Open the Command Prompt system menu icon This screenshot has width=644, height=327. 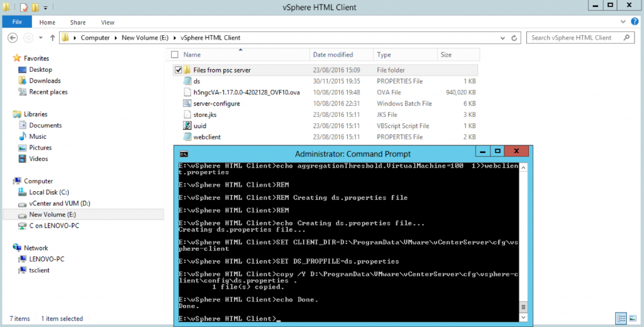pyautogui.click(x=184, y=154)
